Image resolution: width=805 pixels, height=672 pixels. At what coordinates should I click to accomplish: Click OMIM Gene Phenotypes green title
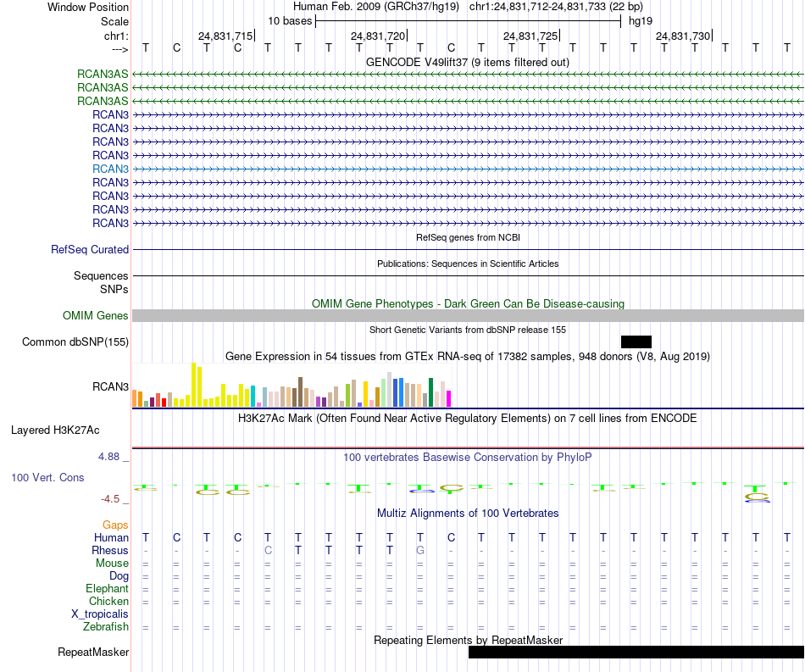(x=468, y=304)
